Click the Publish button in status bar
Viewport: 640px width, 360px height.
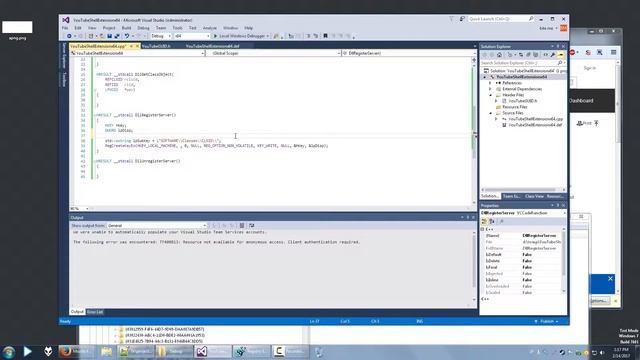[546, 322]
